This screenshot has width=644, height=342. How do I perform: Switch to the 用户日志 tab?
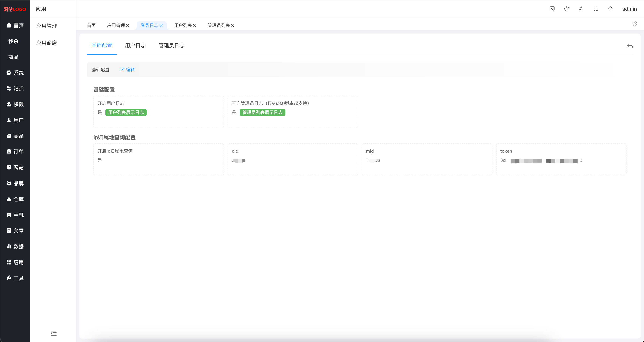pyautogui.click(x=135, y=45)
